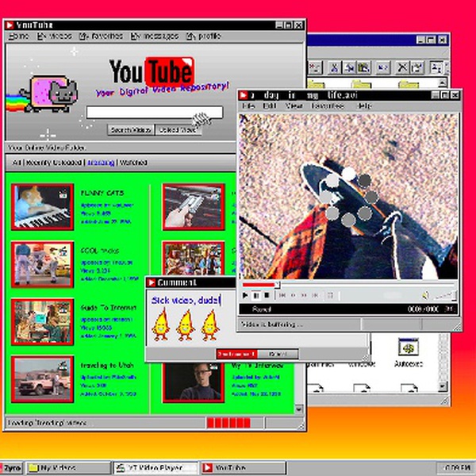476x476 pixels.
Task: Open the Trending filter link
Action: coord(101,163)
